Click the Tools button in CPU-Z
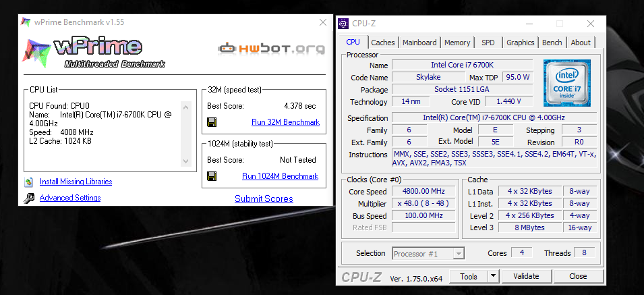Screen dimensions: 644x295 (469, 277)
